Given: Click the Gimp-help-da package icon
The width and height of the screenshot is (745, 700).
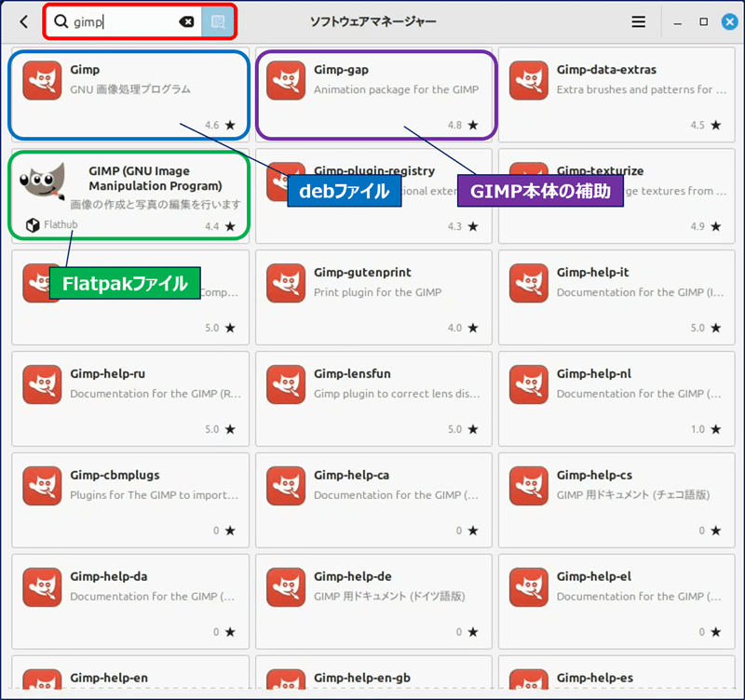Looking at the screenshot, I should (42, 587).
